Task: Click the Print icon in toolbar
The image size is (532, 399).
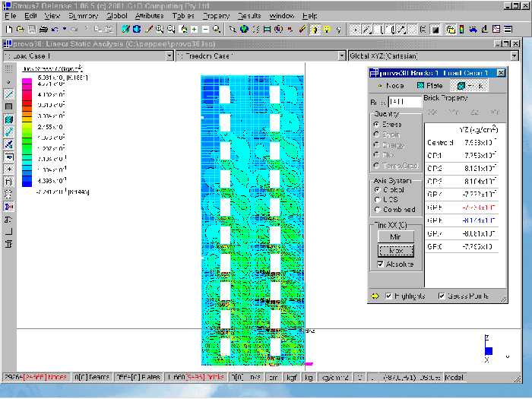Action: click(43, 30)
